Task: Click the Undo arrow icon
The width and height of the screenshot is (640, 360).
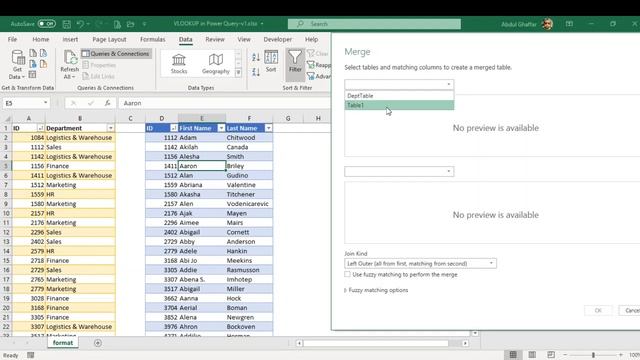Action: (80, 24)
